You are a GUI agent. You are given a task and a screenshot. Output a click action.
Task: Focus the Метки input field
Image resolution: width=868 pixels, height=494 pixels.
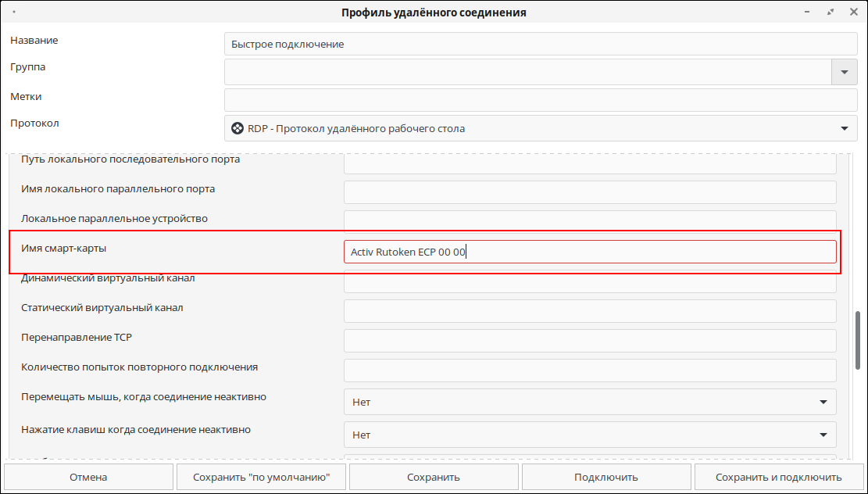(x=541, y=100)
